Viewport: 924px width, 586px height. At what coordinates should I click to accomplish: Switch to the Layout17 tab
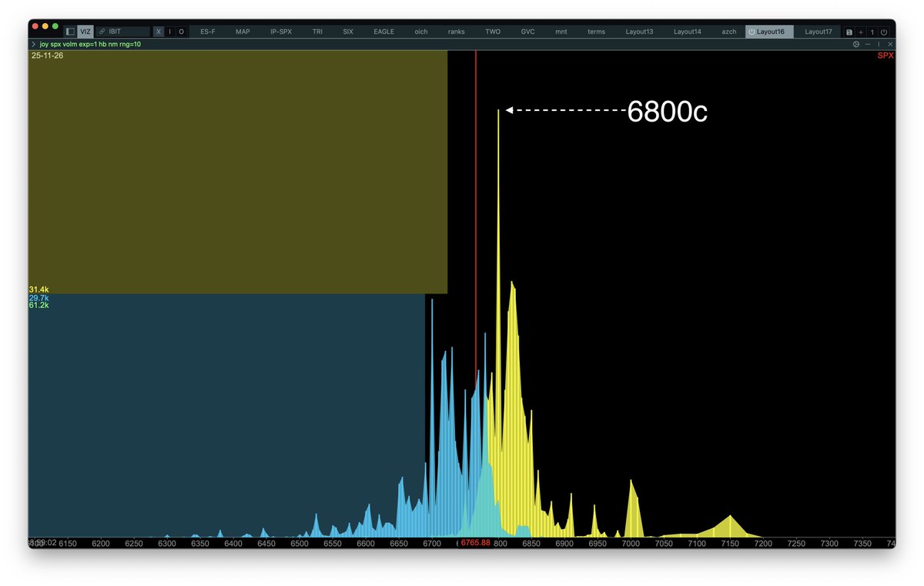click(819, 32)
